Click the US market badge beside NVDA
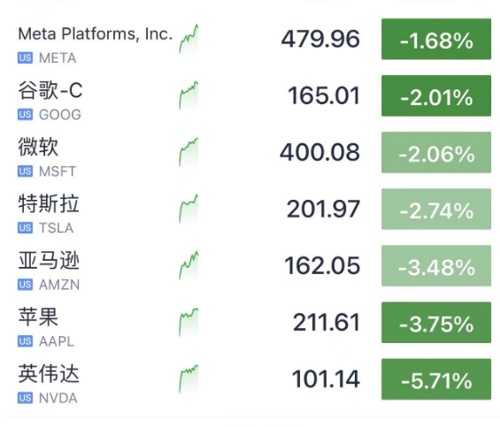The image size is (500, 427). tap(25, 398)
